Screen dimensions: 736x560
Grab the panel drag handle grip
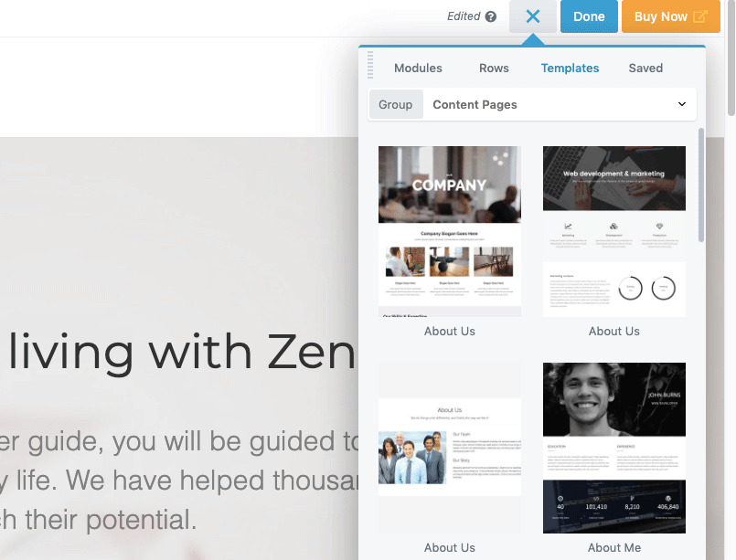pos(370,65)
